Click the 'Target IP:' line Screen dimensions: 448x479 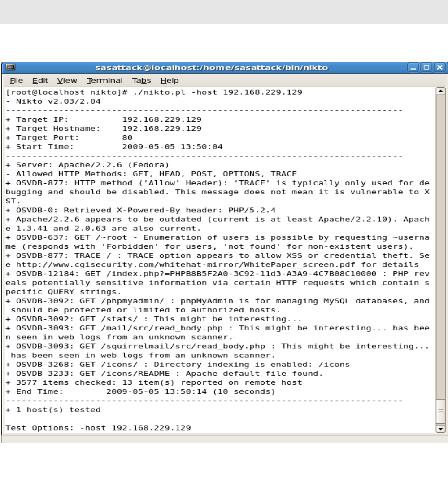(104, 119)
